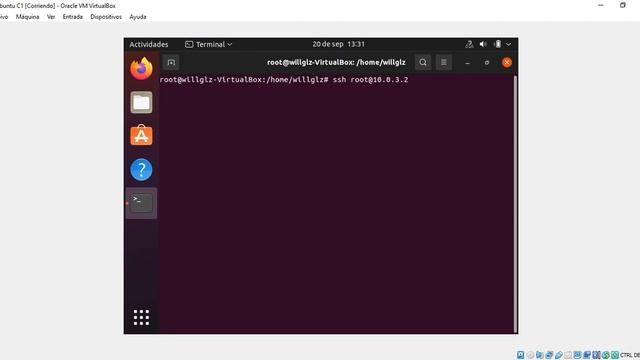Expand the system menu arrow in top bar

[509, 44]
